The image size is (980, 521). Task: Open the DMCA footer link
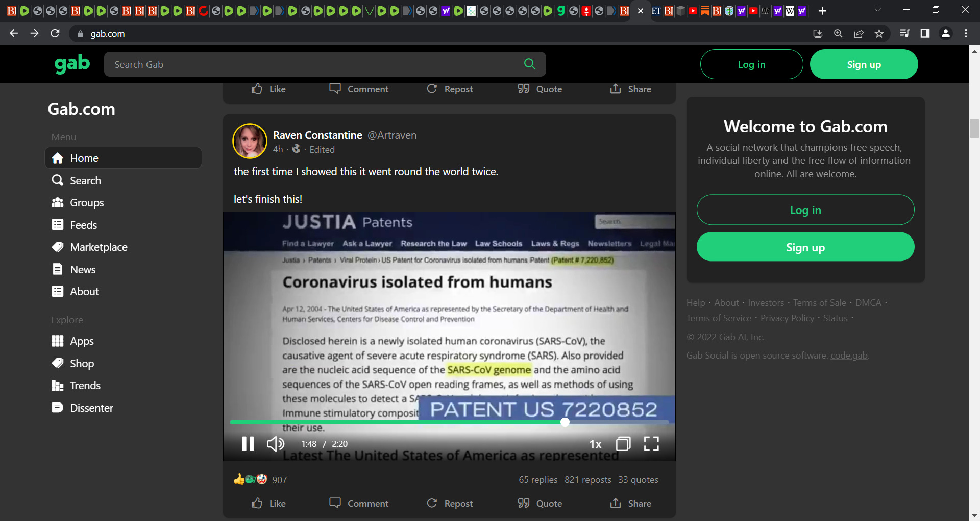868,303
